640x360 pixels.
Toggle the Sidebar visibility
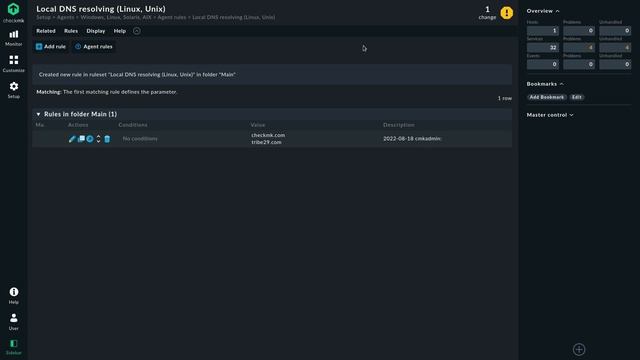pyautogui.click(x=13, y=347)
